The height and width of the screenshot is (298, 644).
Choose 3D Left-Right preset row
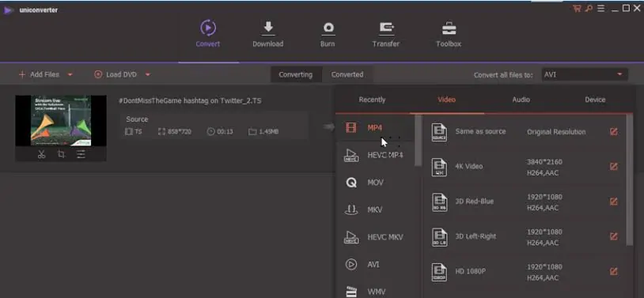coord(525,237)
